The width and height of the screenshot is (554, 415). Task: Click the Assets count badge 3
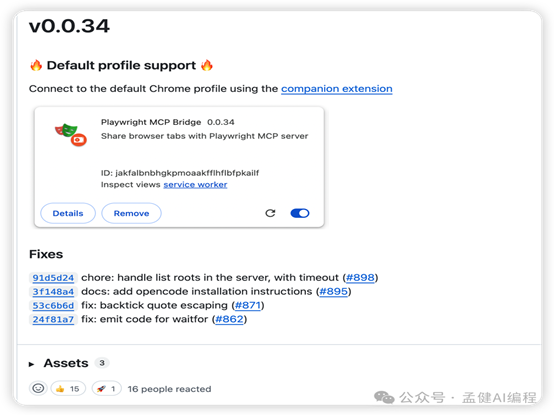(x=102, y=363)
